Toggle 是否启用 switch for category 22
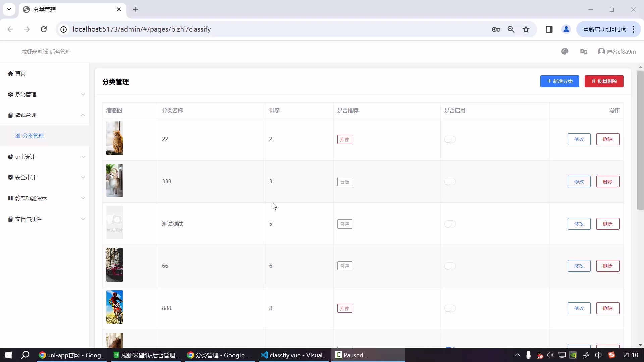 pos(450,139)
